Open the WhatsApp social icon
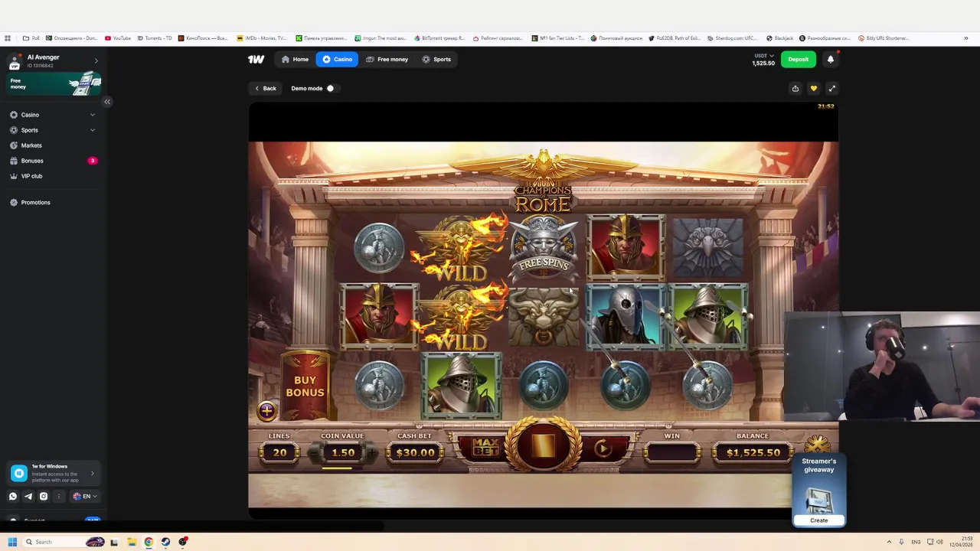Image resolution: width=980 pixels, height=551 pixels. point(13,496)
